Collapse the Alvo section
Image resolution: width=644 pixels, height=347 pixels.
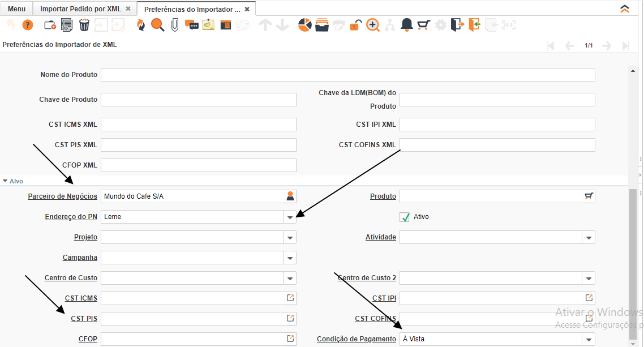tap(6, 181)
